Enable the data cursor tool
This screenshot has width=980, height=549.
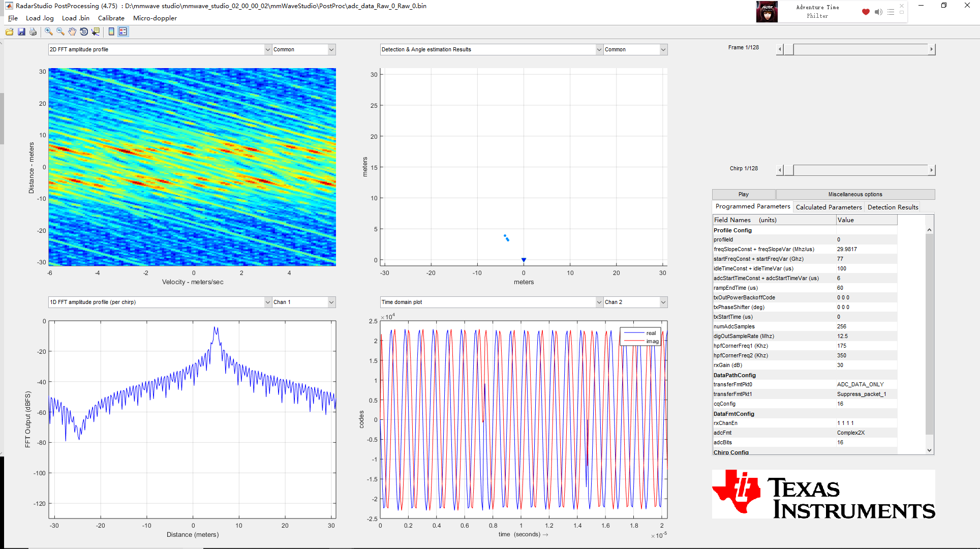point(96,32)
